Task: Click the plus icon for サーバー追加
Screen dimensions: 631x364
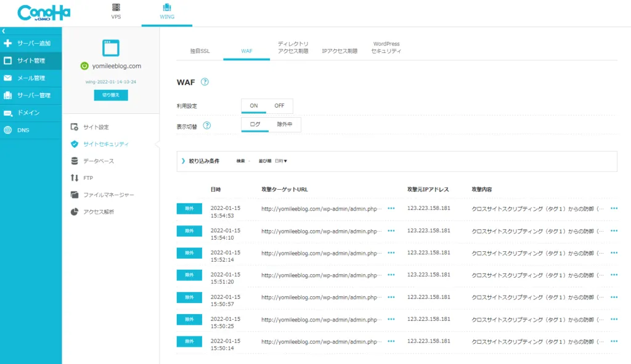Action: pyautogui.click(x=7, y=43)
